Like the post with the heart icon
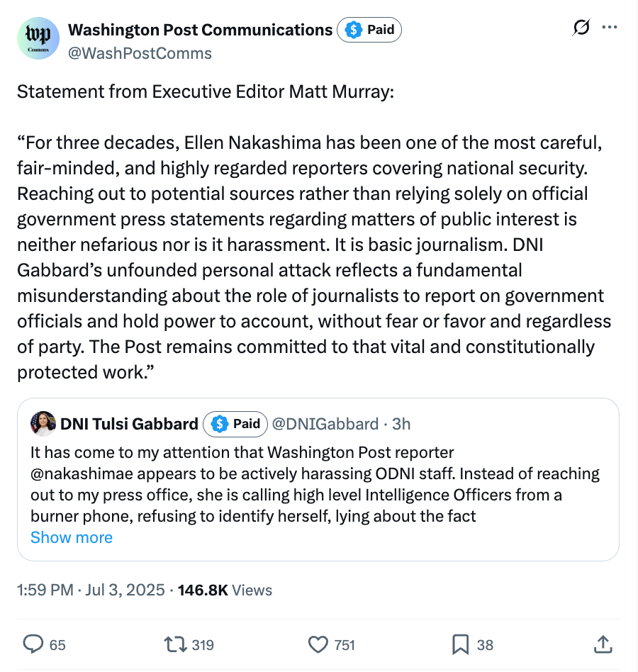This screenshot has height=672, width=638. (x=318, y=644)
